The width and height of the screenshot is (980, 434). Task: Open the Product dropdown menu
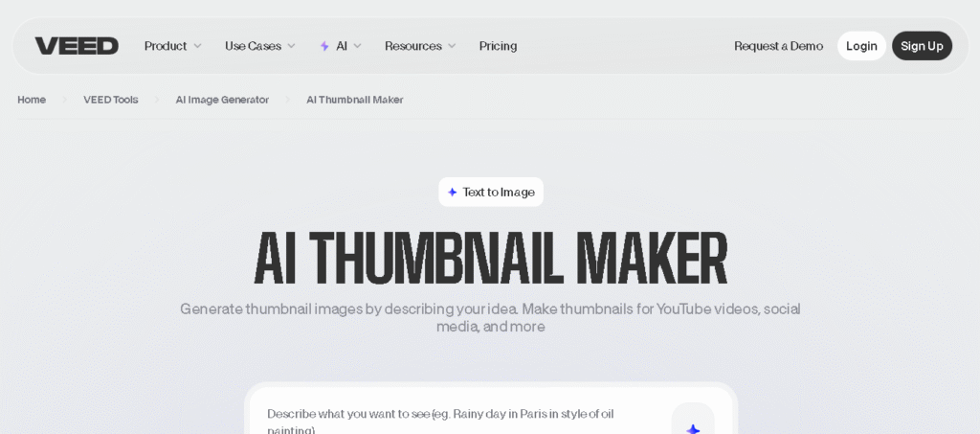coord(172,46)
